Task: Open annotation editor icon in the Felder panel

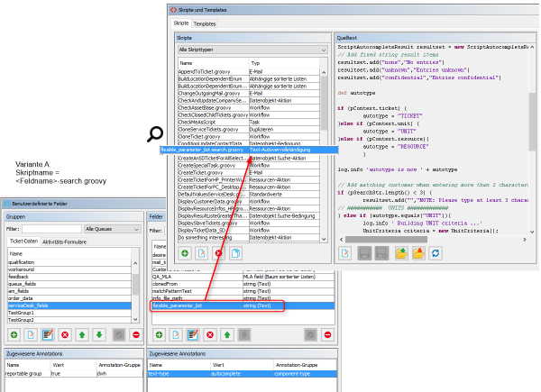Action: [193, 334]
